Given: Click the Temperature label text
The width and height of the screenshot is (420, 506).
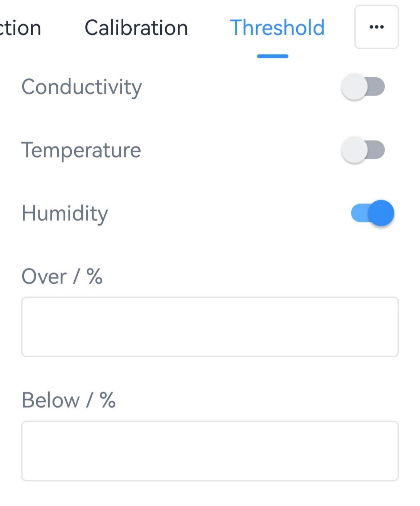Looking at the screenshot, I should tap(81, 150).
